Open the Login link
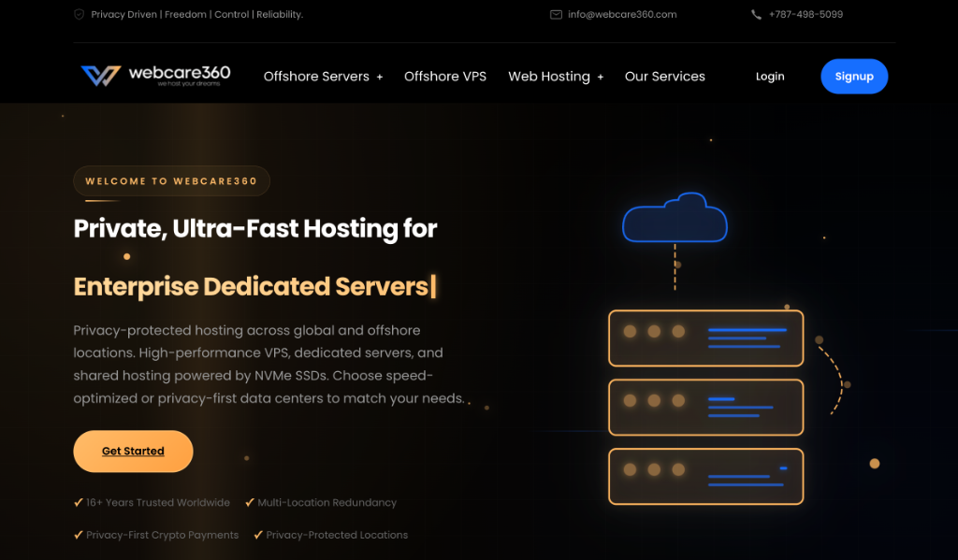 tap(770, 77)
